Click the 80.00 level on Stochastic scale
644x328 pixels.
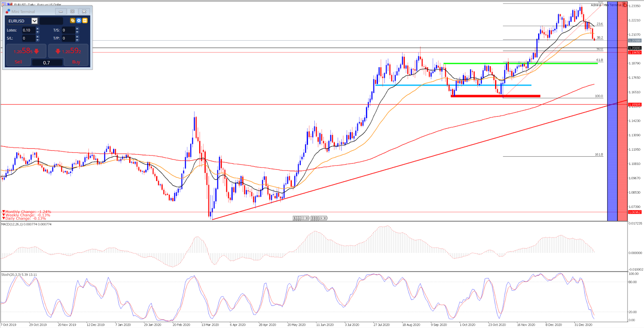[633, 282]
